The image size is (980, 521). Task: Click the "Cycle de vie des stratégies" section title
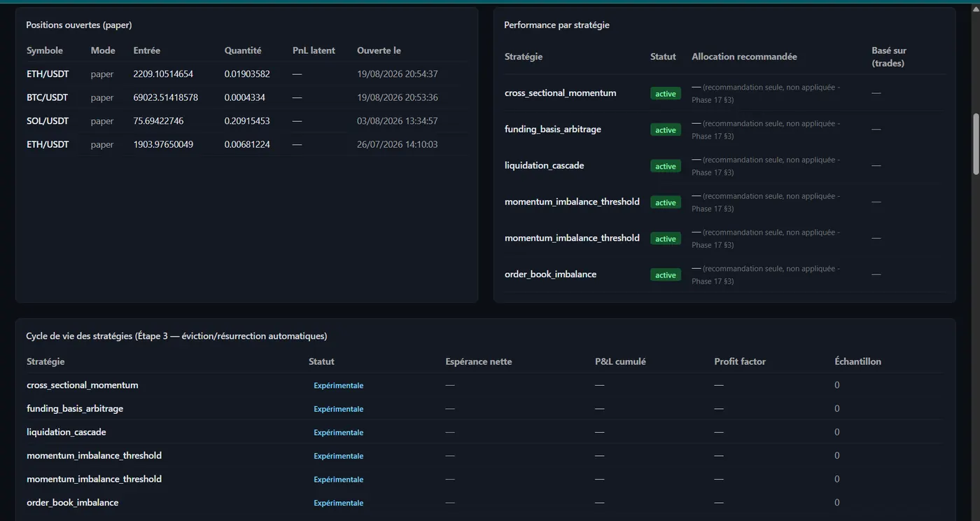coord(177,336)
